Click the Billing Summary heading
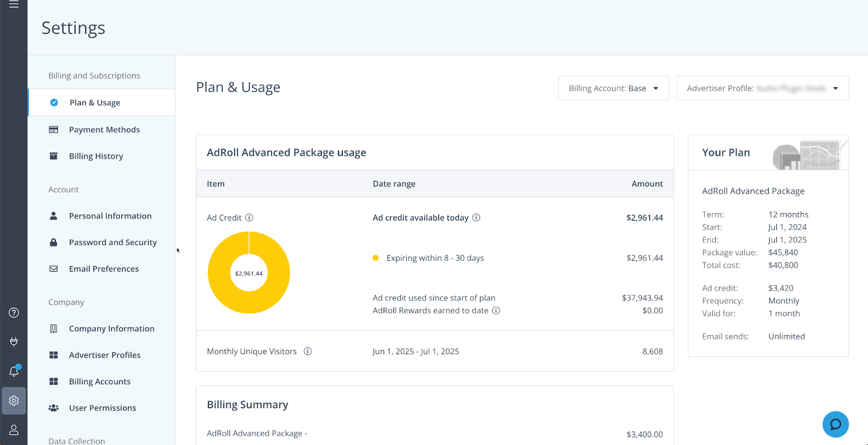 247,405
